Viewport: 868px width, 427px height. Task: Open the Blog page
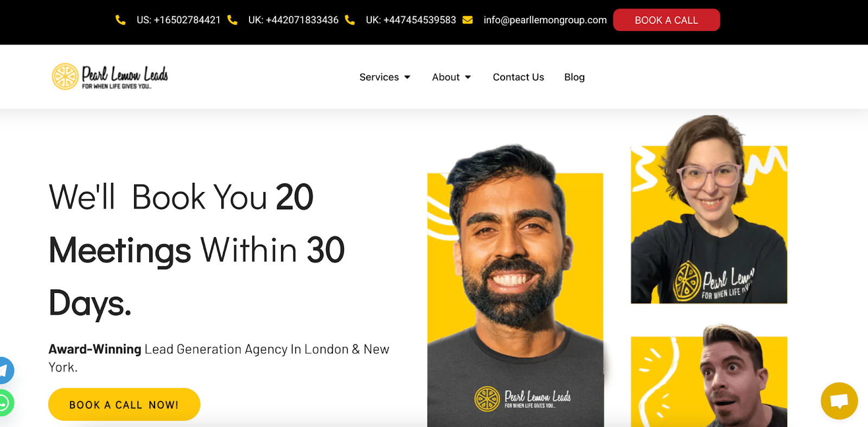[575, 77]
